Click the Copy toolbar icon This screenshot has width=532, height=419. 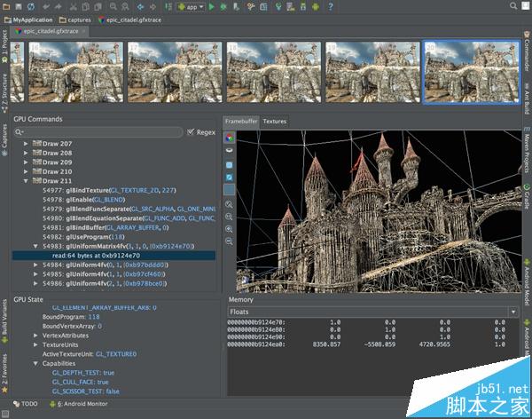(85, 6)
